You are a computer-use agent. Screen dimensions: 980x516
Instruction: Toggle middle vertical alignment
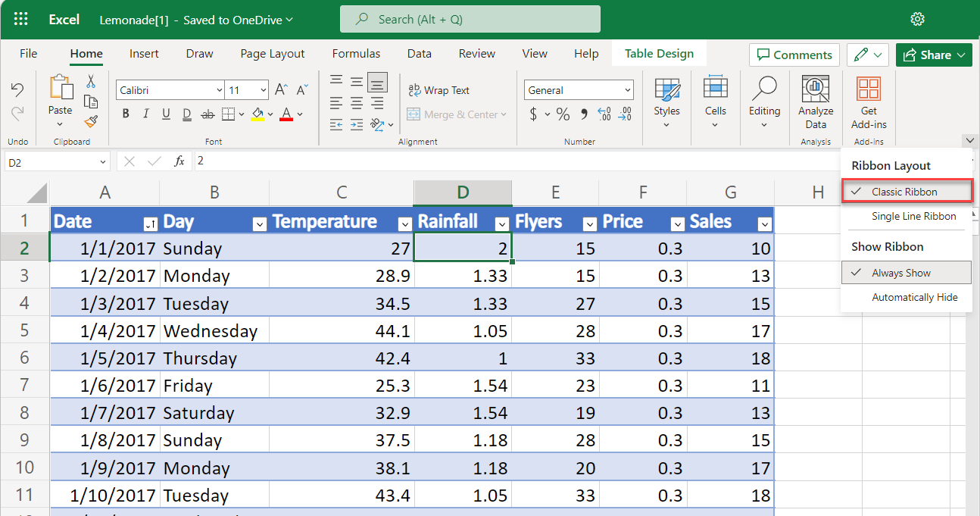pyautogui.click(x=357, y=81)
